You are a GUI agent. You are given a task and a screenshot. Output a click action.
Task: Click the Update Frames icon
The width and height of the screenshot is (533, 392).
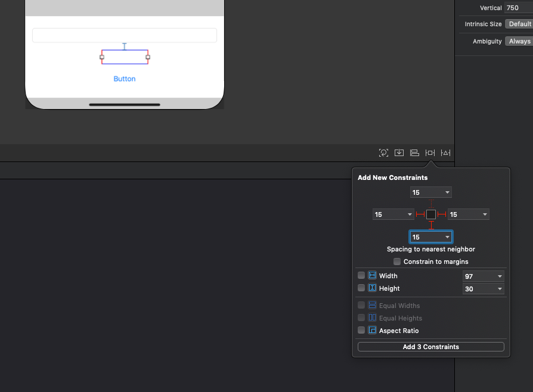pos(383,153)
